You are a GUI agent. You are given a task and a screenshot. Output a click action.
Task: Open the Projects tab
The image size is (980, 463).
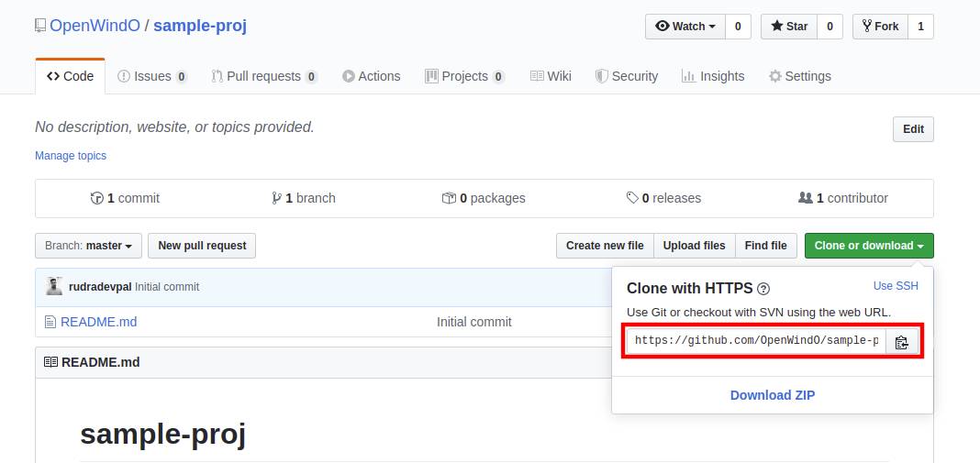(465, 76)
